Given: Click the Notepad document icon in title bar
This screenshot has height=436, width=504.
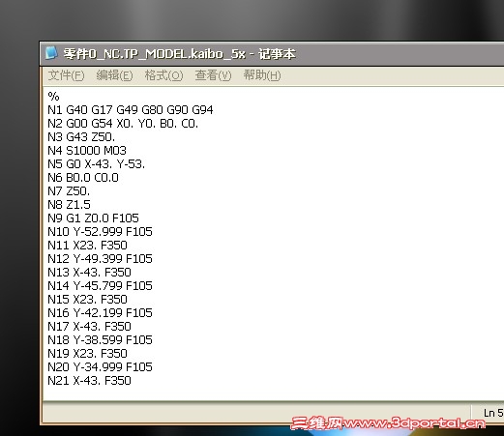Looking at the screenshot, I should [51, 53].
